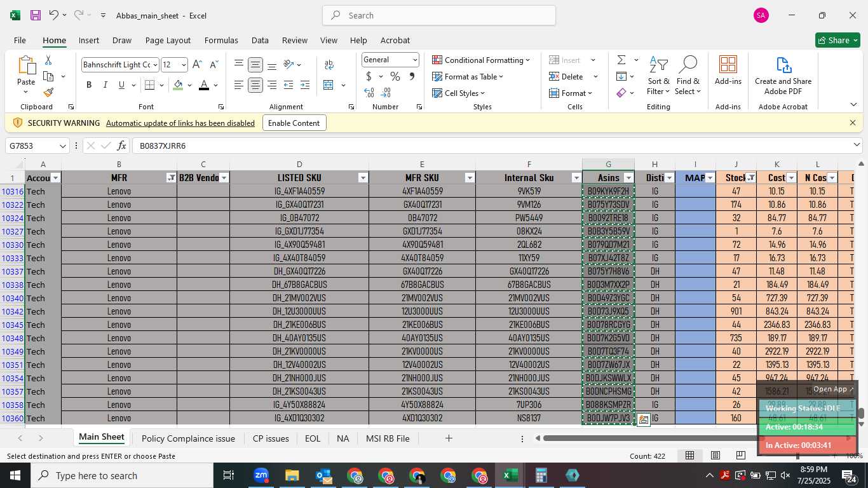
Task: Click the Undo arrow icon
Action: coord(54,15)
